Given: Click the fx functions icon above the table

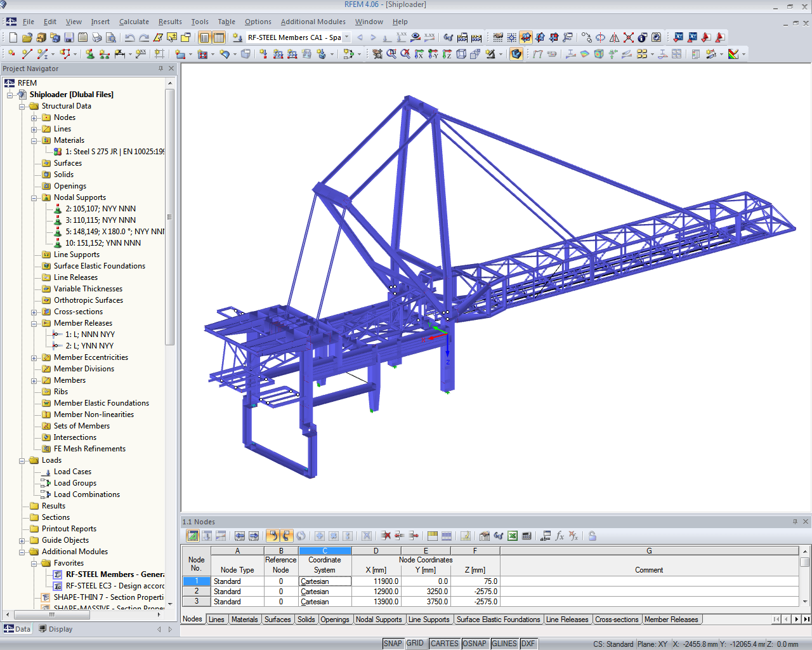Looking at the screenshot, I should point(558,536).
